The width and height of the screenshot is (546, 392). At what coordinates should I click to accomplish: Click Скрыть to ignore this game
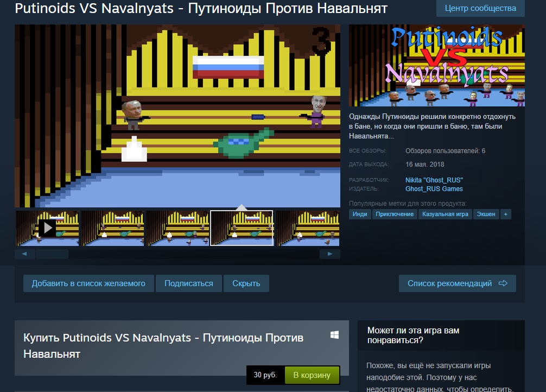tap(246, 283)
